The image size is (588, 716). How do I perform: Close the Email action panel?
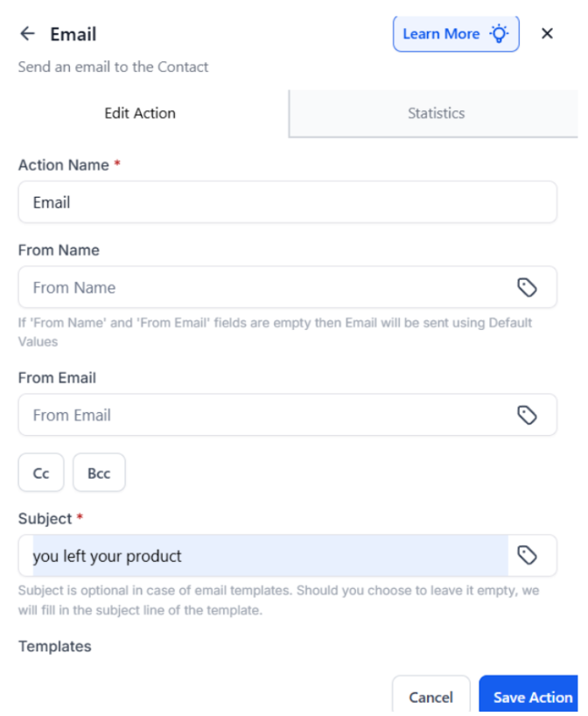click(547, 34)
